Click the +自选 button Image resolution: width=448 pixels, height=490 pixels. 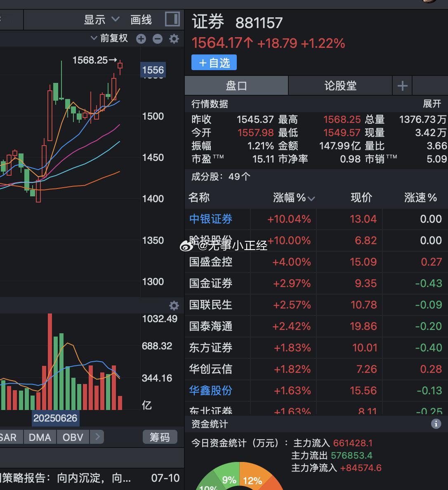(x=214, y=63)
